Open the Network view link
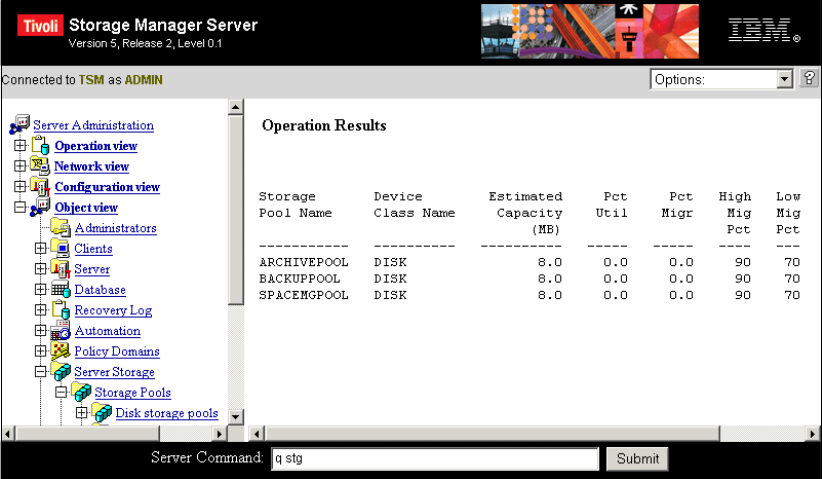822x479 pixels. point(92,166)
